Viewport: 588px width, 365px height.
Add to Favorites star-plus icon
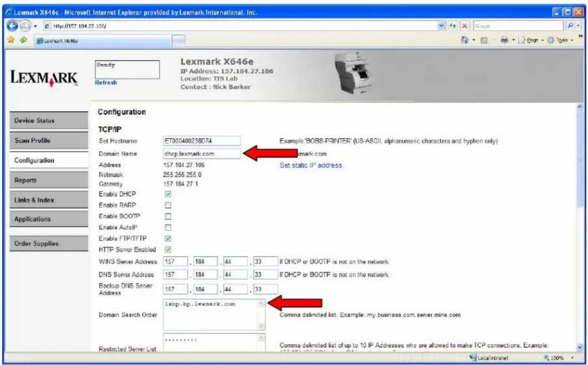[x=23, y=40]
